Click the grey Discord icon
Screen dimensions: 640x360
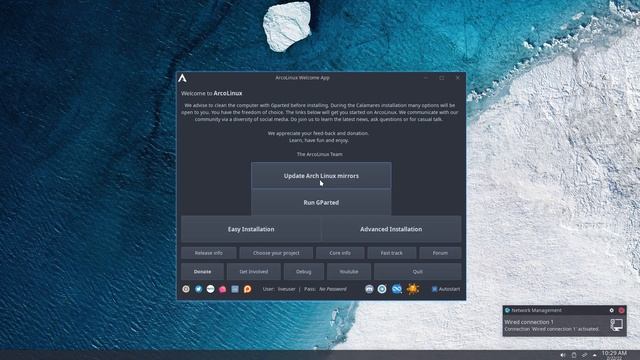click(369, 289)
